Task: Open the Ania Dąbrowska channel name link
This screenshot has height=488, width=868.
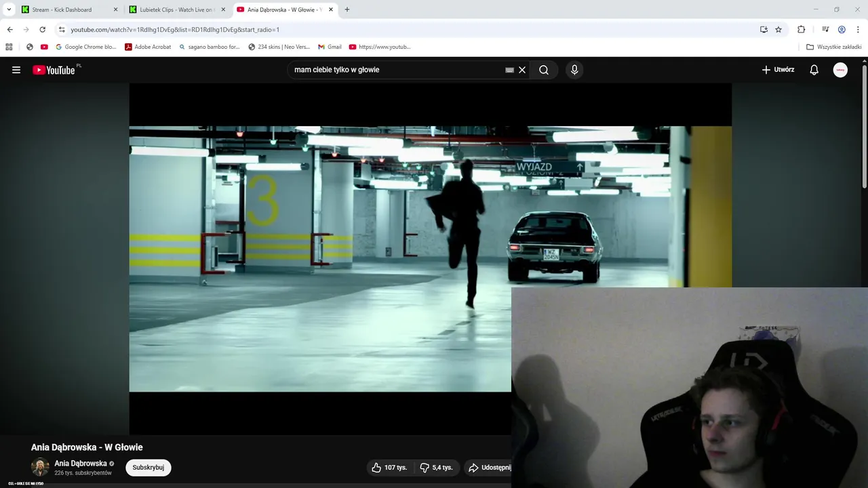Action: [x=81, y=464]
